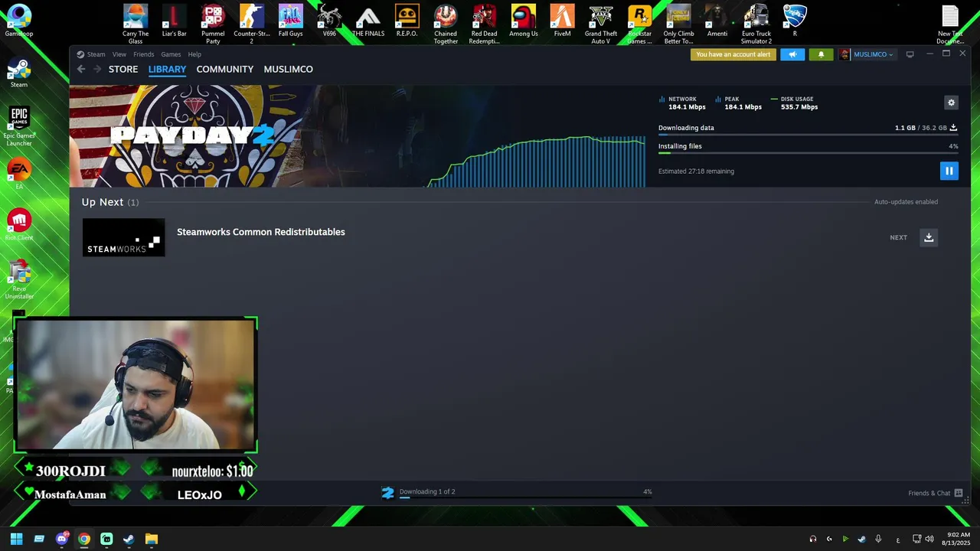
Task: Open Carry The Glass desktop shortcut
Action: 136,24
